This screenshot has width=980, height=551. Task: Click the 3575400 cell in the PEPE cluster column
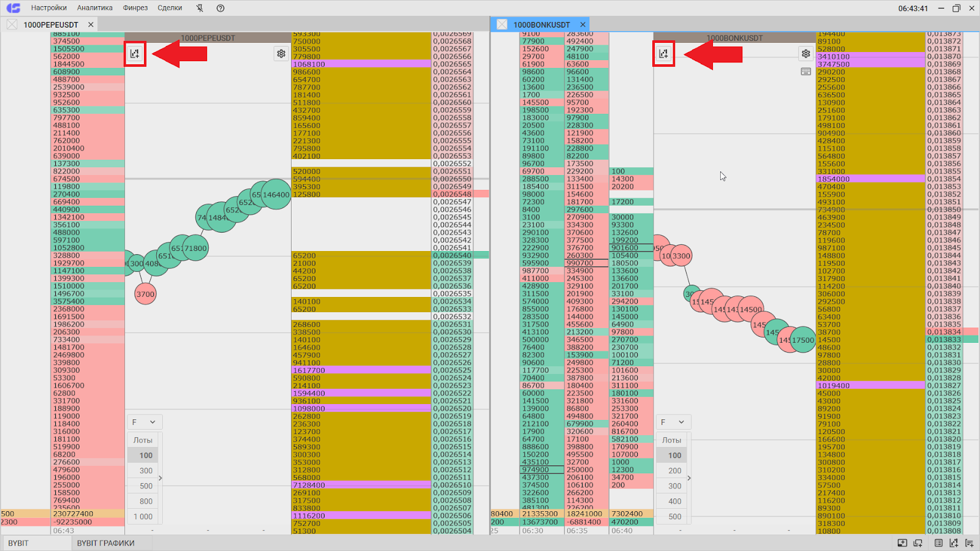click(88, 301)
